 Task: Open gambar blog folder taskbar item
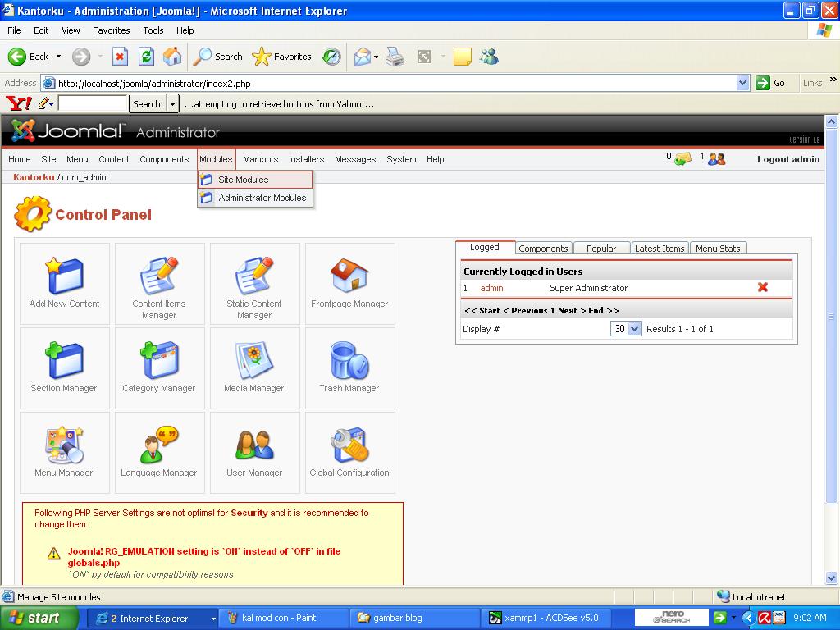click(414, 619)
